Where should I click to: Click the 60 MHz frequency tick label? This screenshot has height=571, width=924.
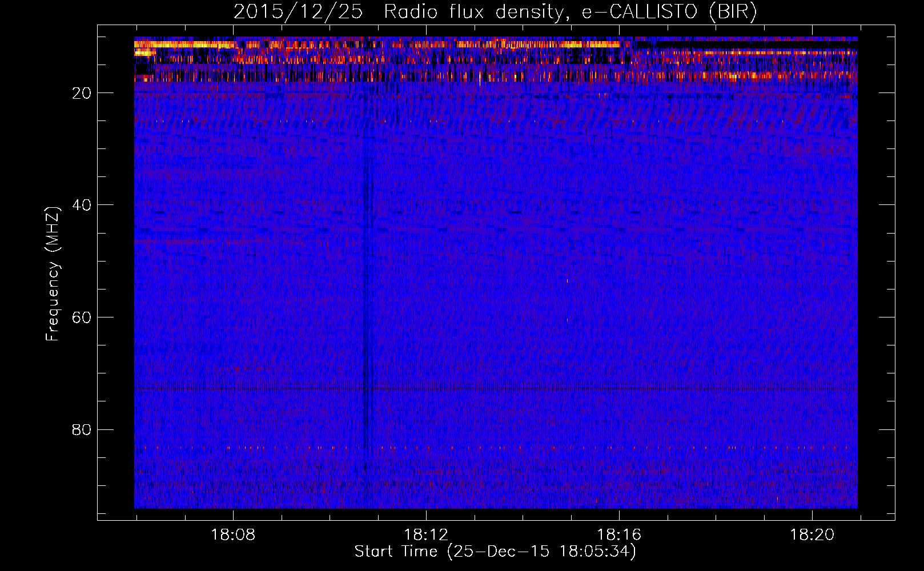(82, 317)
